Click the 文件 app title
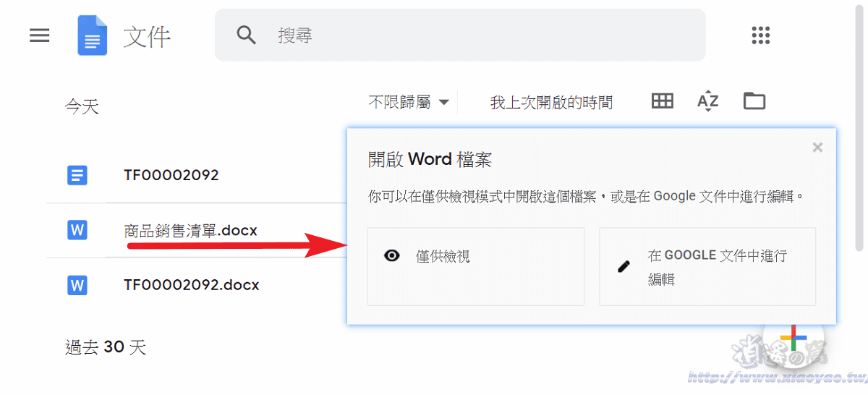Screen dimensions: 868x395 click(x=147, y=35)
